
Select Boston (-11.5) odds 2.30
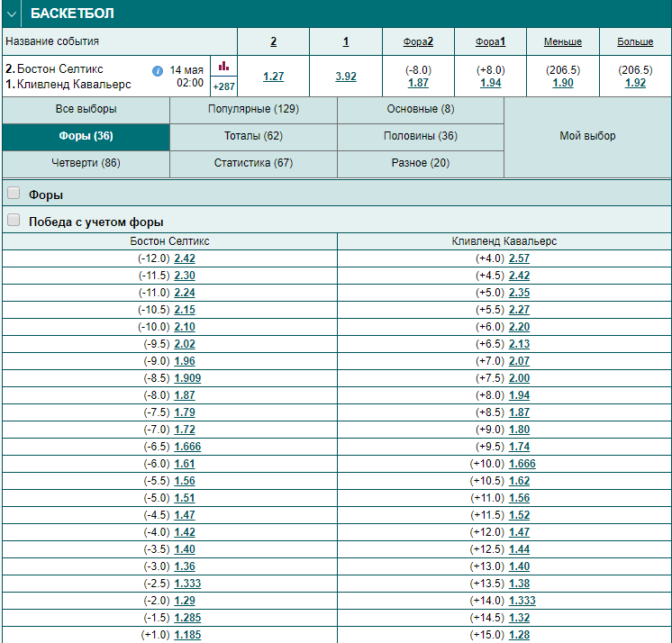[185, 276]
